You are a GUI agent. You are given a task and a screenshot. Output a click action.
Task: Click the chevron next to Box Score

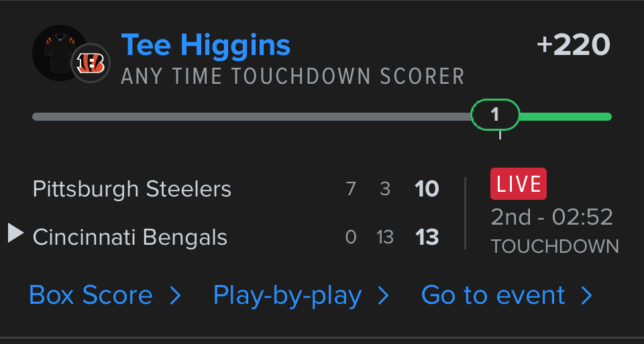(x=175, y=296)
